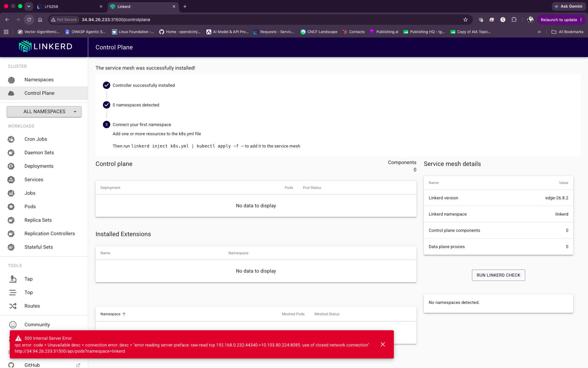Image resolution: width=588 pixels, height=368 pixels.
Task: Click the Linkerd logo in the header
Action: (45, 47)
